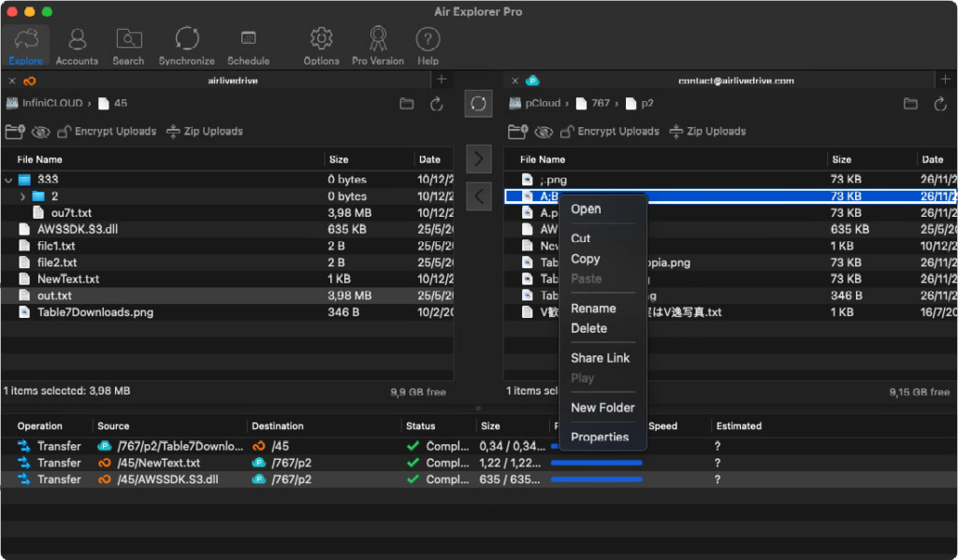The width and height of the screenshot is (958, 560).
Task: Add a new tab with the plus button
Action: pyautogui.click(x=441, y=79)
